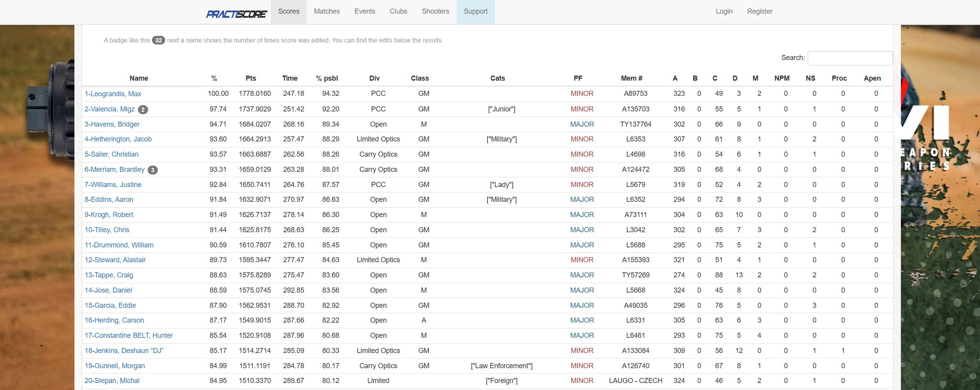Sort by Pts column header

(251, 78)
